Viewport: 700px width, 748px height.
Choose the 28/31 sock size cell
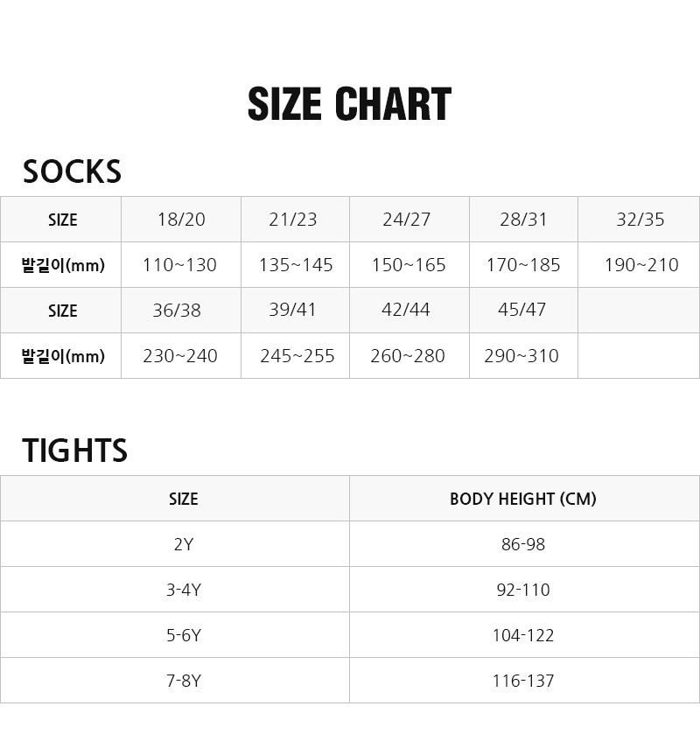coord(523,220)
